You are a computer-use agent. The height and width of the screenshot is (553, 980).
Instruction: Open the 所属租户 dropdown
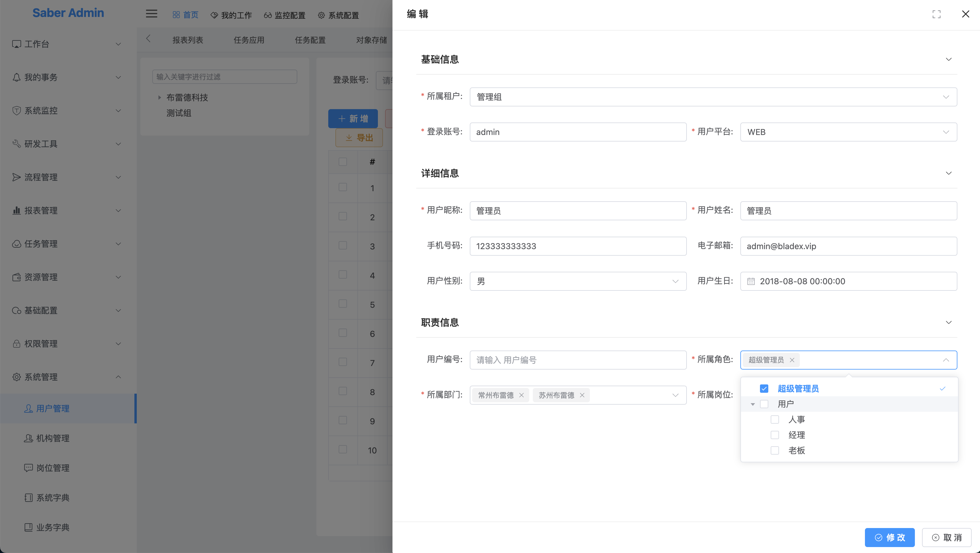click(713, 97)
